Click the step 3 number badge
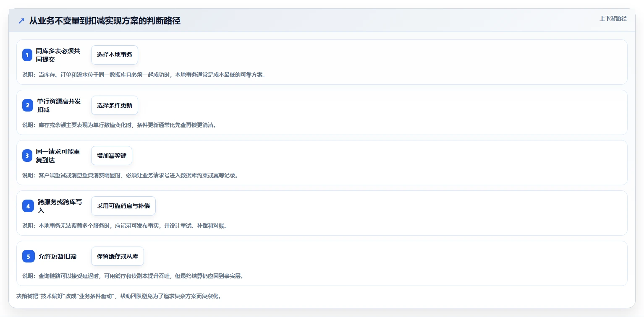The height and width of the screenshot is (317, 644). point(27,156)
